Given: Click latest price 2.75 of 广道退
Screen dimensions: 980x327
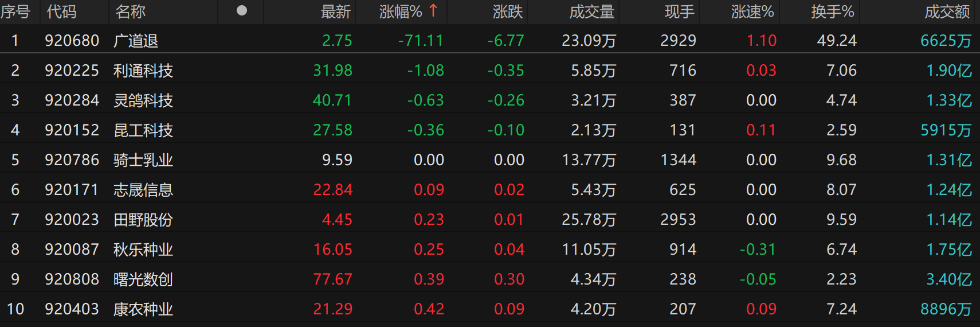Looking at the screenshot, I should click(x=337, y=41).
